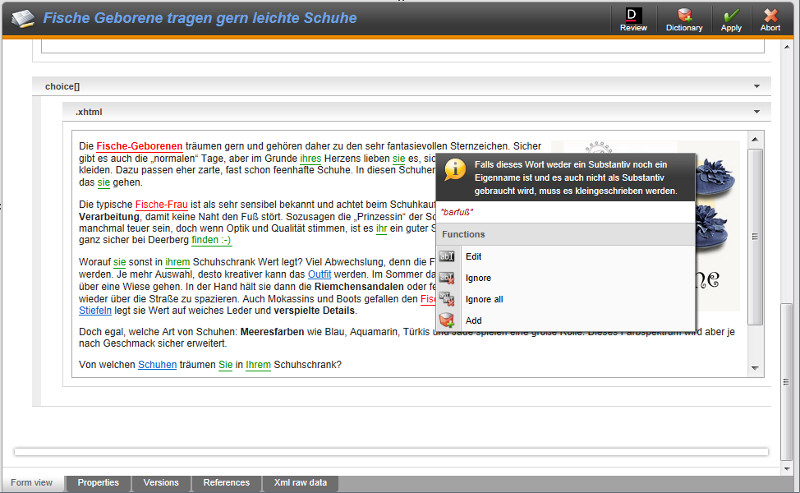
Task: Select the Form view tab
Action: [x=32, y=483]
